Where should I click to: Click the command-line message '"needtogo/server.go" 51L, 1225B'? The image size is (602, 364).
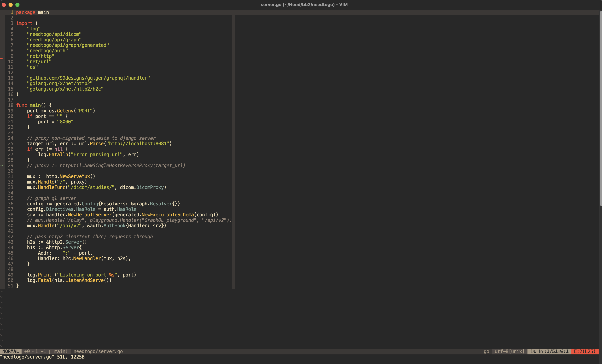click(x=42, y=357)
